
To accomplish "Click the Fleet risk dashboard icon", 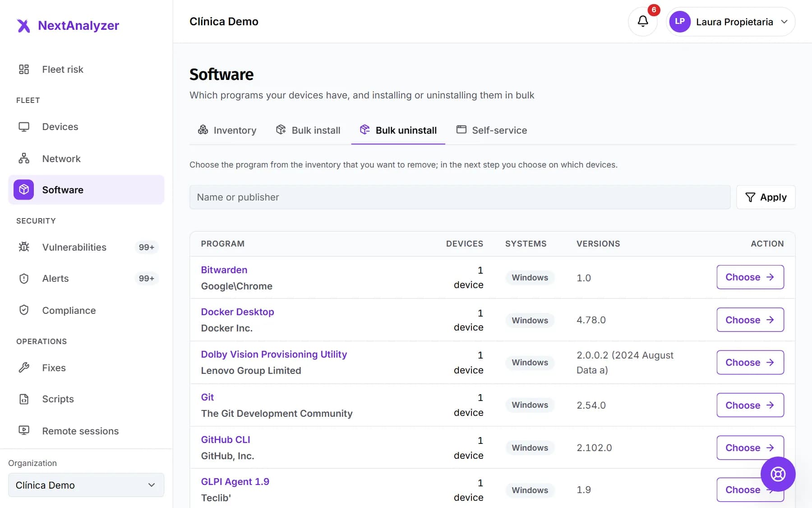I will 24,69.
